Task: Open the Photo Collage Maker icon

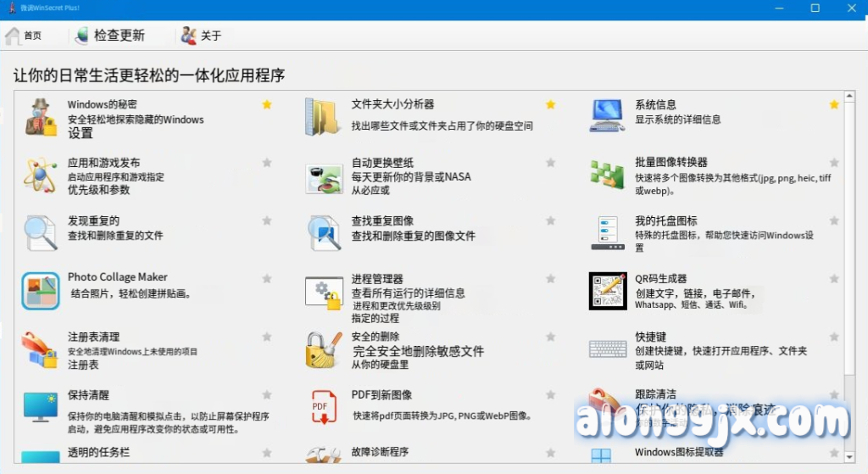Action: tap(40, 291)
